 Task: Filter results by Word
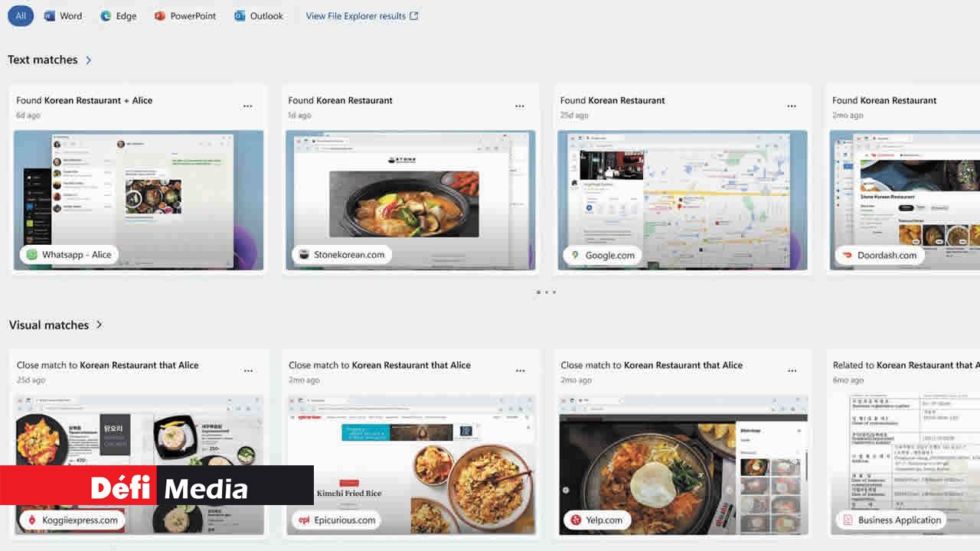tap(63, 16)
